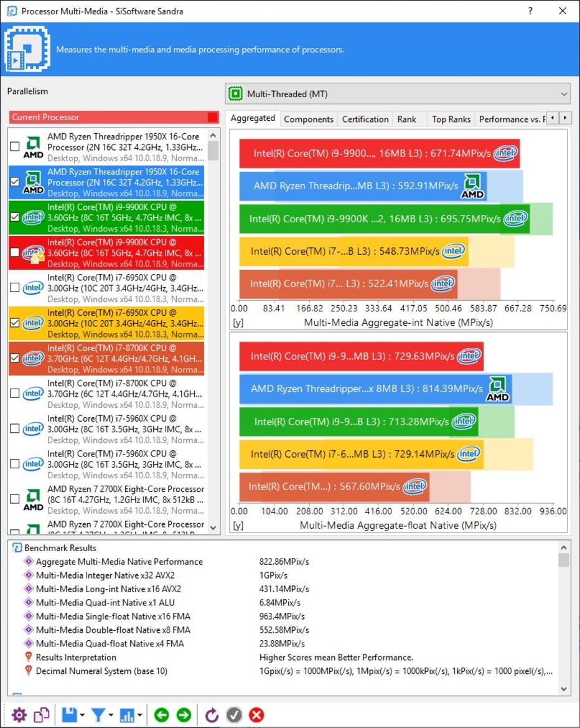Uncheck the green i9-9900K entry checkbox

(15, 217)
